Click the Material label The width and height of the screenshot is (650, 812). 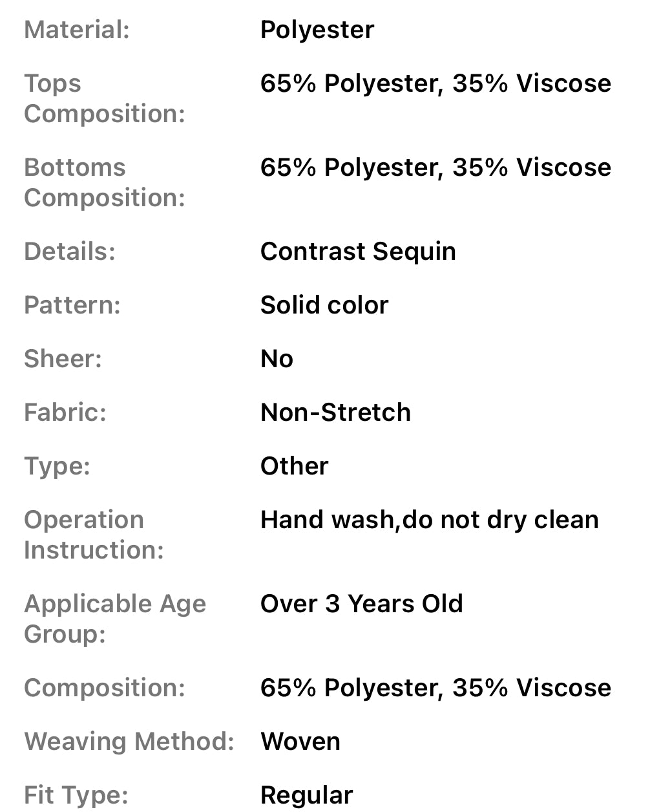click(x=77, y=30)
